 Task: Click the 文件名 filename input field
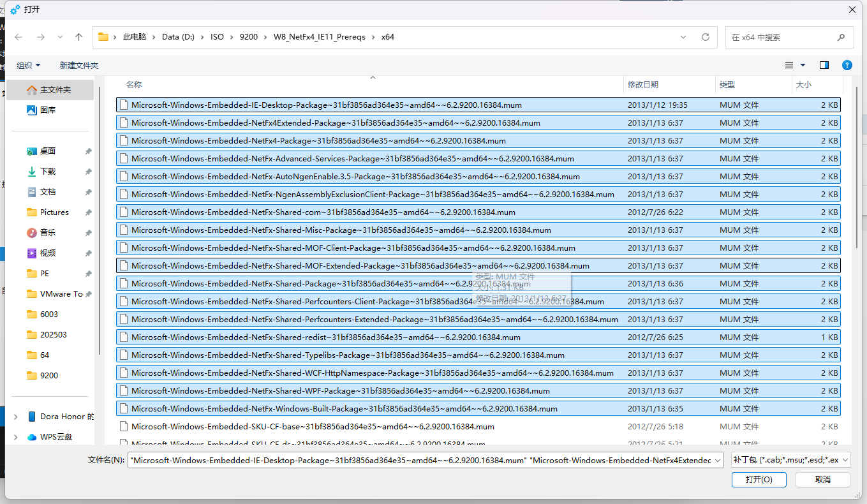[x=420, y=460]
